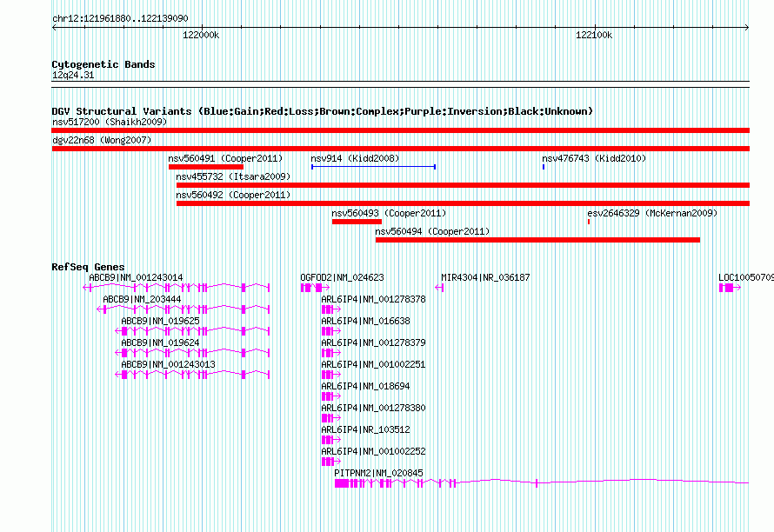This screenshot has width=774, height=532.
Task: Open the ARL6IP4|NM_016638 gene label
Action: (x=365, y=322)
